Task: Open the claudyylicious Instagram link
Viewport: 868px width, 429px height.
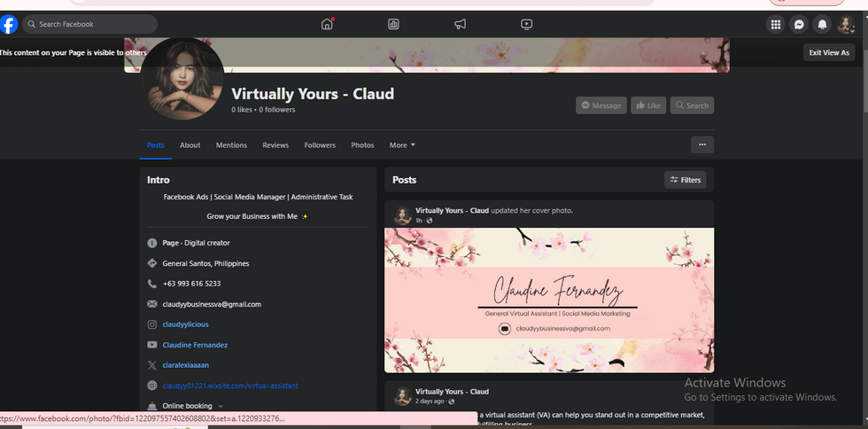Action: tap(185, 324)
